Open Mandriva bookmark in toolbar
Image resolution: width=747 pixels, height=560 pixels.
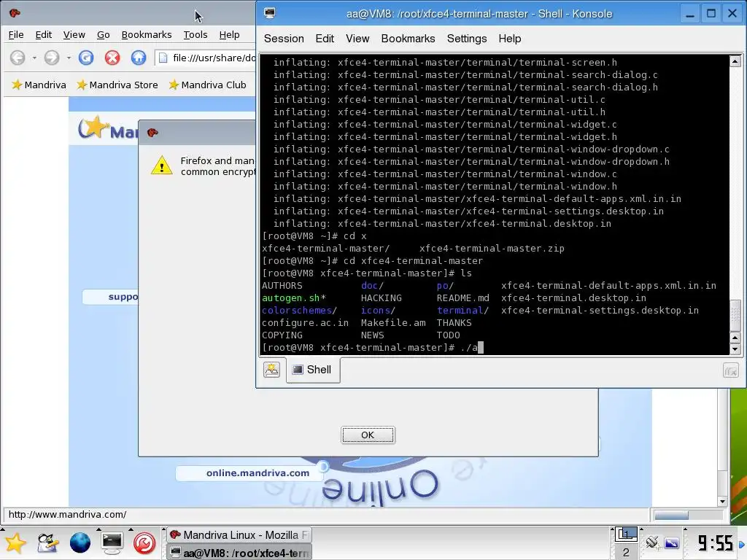[39, 85]
